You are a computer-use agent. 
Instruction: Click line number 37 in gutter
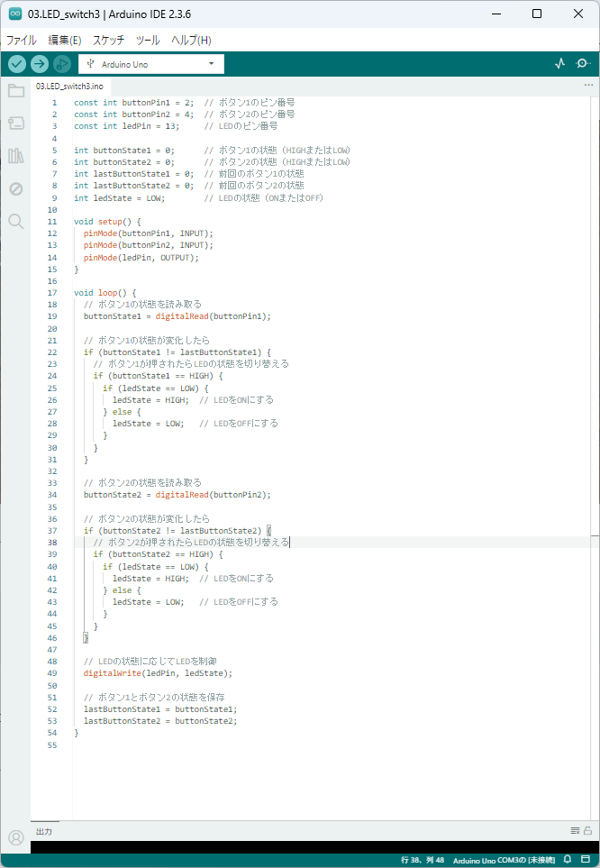52,531
